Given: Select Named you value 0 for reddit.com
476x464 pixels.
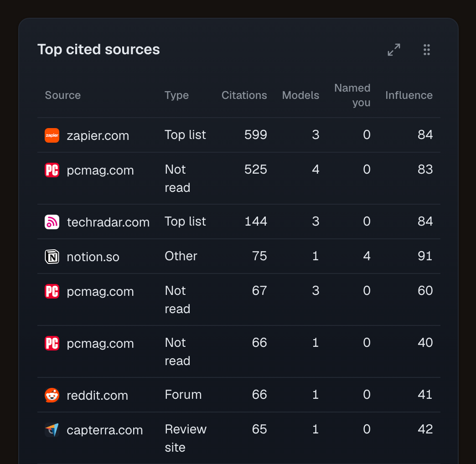Looking at the screenshot, I should click(367, 395).
